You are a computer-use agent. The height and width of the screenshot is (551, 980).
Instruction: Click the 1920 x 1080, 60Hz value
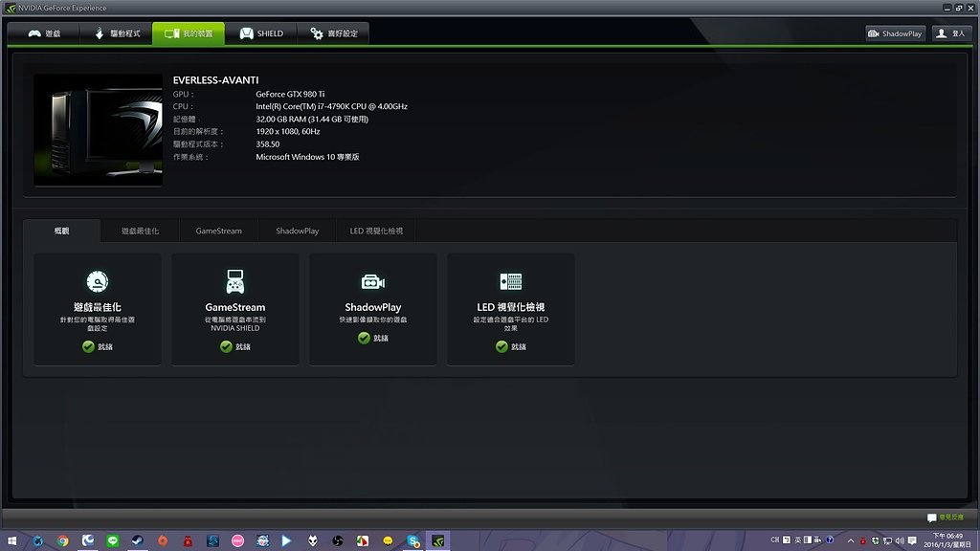point(287,132)
